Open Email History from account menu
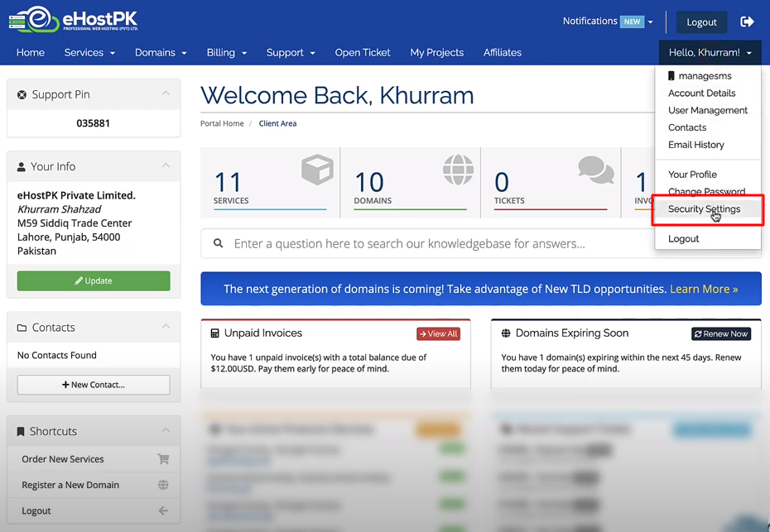Screen dimensions: 770x532 point(708,145)
